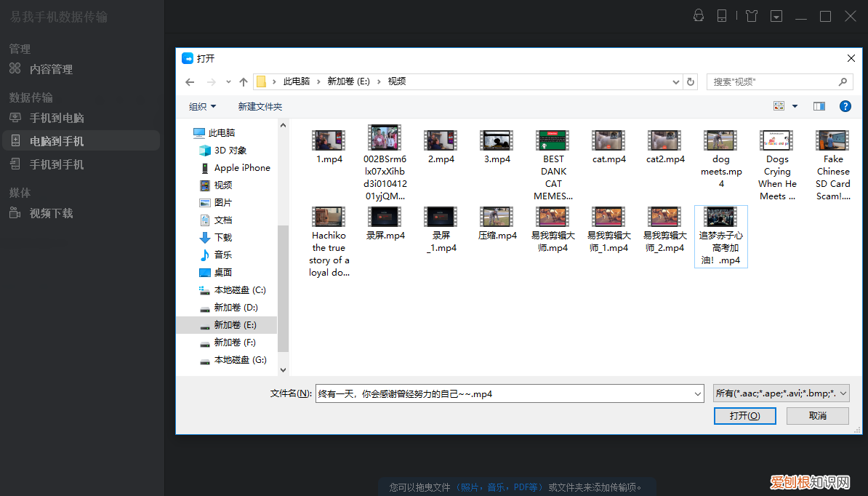Click the 打开(O) button
Screen dimensions: 868x496
pos(744,415)
